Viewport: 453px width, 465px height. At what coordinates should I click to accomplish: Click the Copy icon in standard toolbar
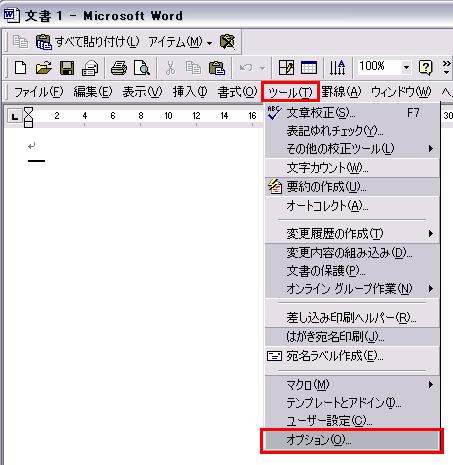pyautogui.click(x=193, y=68)
